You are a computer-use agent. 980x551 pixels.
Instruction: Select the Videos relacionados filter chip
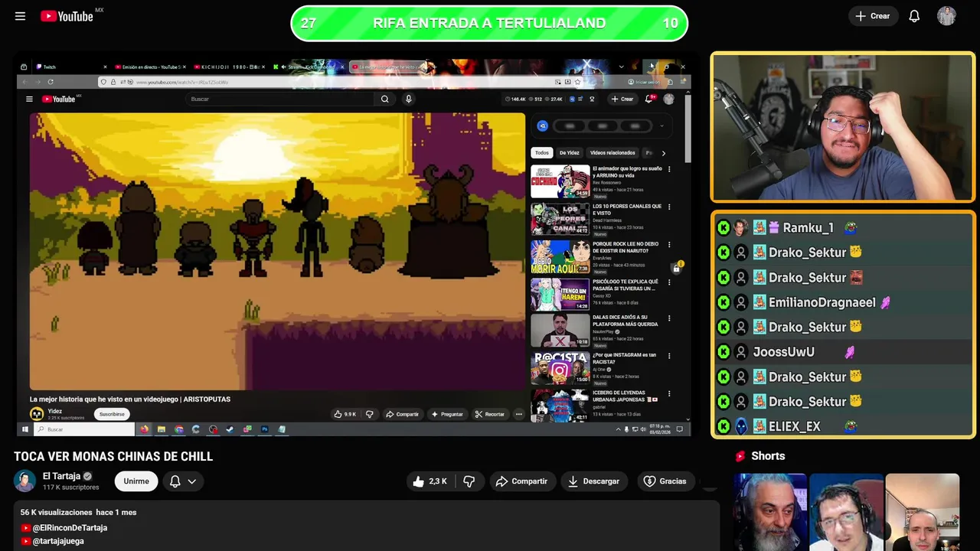click(612, 153)
